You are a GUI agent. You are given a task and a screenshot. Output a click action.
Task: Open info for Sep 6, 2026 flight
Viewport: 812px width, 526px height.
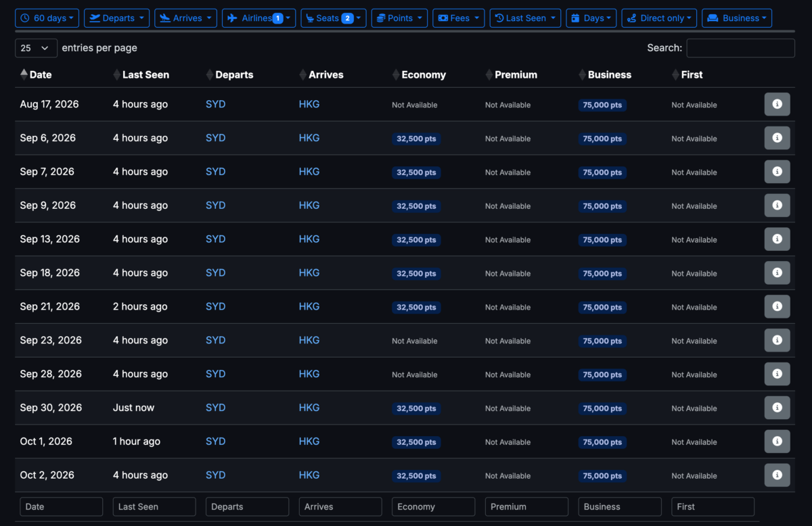(777, 138)
